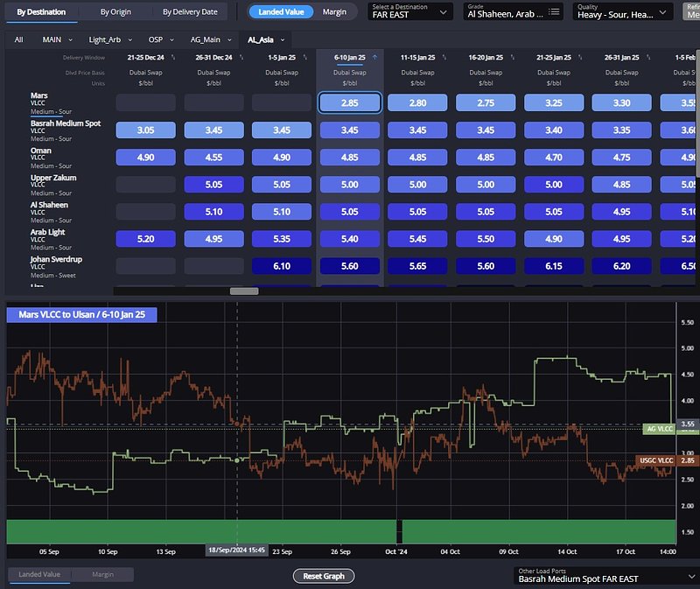Click sort icon beside 1-5 Jan 25 header
The width and height of the screenshot is (700, 589).
tap(306, 57)
